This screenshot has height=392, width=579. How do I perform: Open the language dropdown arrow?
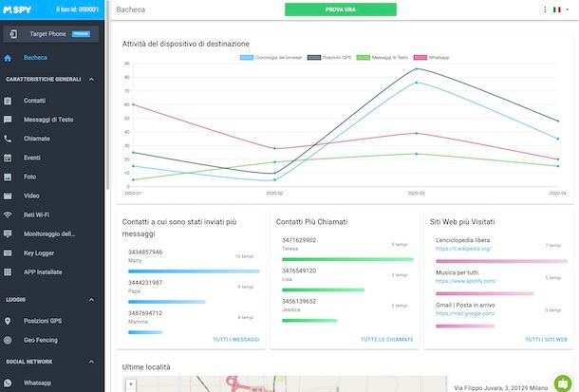tap(568, 9)
